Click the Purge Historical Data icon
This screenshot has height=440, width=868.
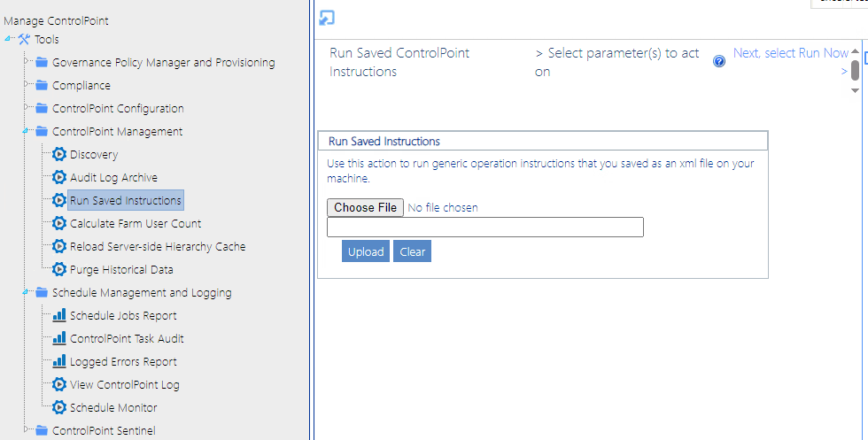[59, 270]
